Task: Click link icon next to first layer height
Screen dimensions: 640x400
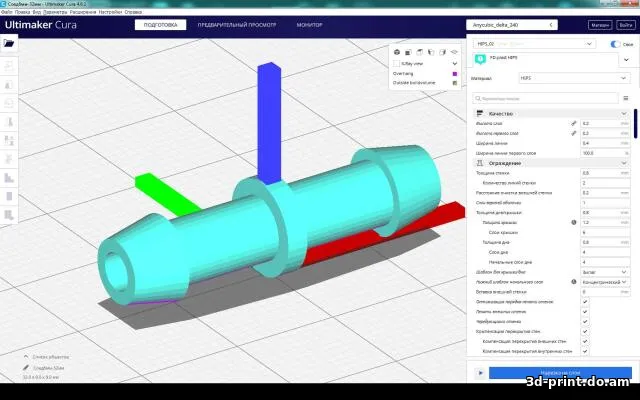Action: pos(573,133)
